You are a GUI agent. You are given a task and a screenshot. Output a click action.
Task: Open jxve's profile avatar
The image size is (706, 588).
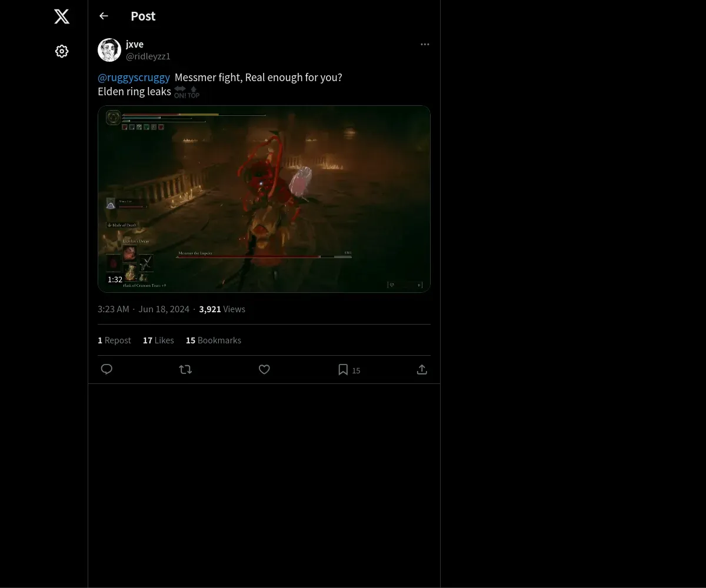109,50
